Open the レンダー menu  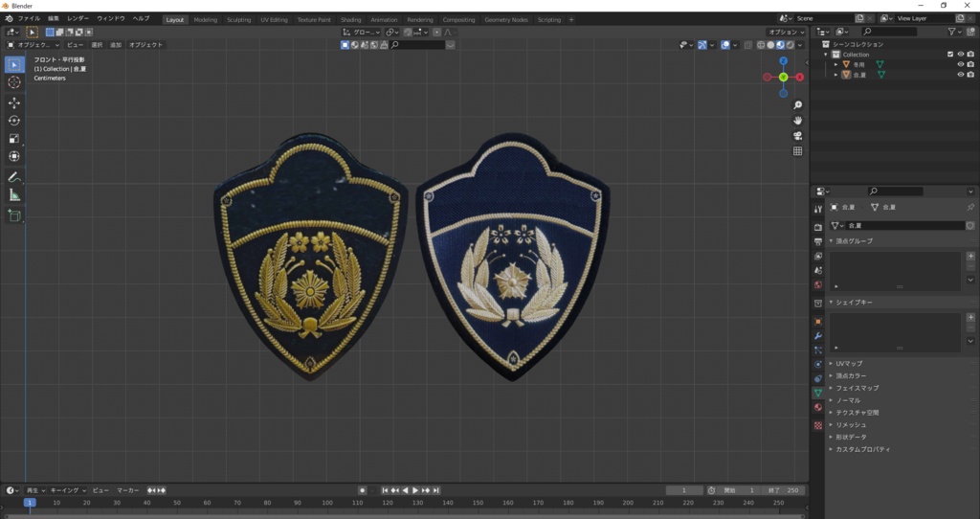(x=78, y=19)
